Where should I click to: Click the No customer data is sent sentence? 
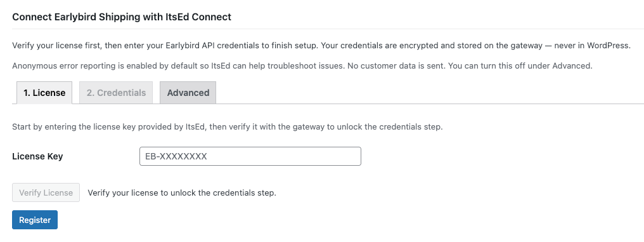[x=396, y=66]
